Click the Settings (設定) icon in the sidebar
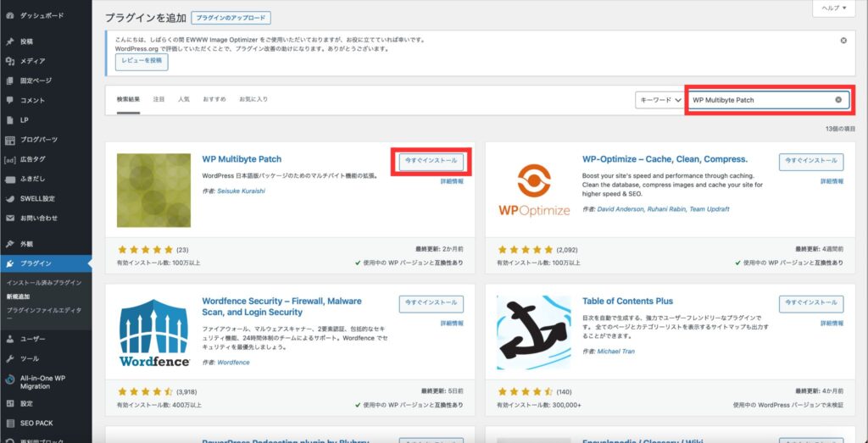The image size is (868, 443). 9,404
